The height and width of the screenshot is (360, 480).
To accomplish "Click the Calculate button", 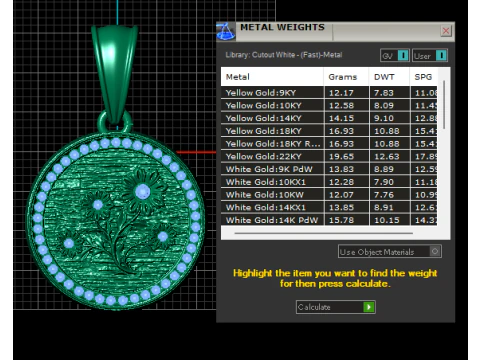I will pyautogui.click(x=336, y=307).
